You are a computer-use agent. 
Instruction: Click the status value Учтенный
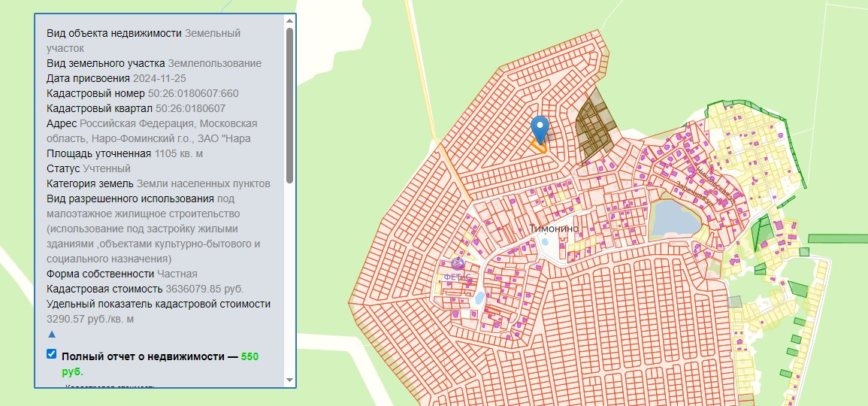107,168
